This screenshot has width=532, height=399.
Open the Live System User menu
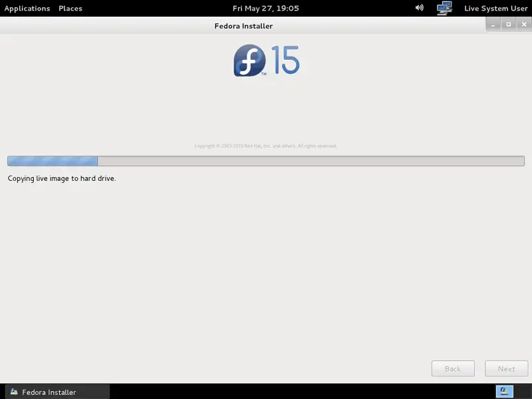pyautogui.click(x=495, y=9)
